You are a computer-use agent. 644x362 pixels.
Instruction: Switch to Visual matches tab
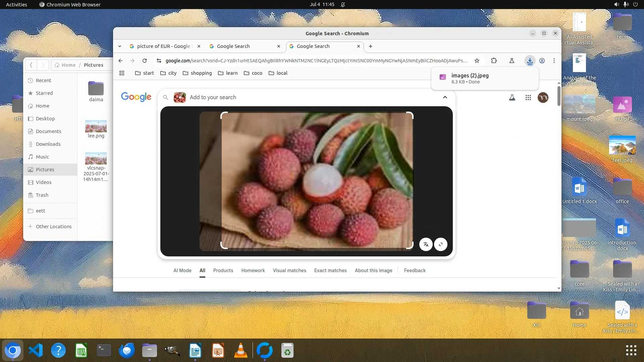(x=289, y=270)
